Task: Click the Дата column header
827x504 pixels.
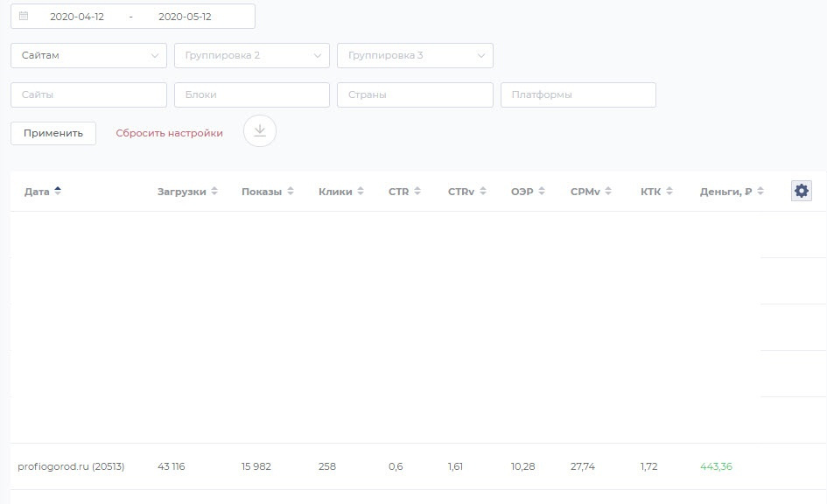Action: [x=37, y=192]
